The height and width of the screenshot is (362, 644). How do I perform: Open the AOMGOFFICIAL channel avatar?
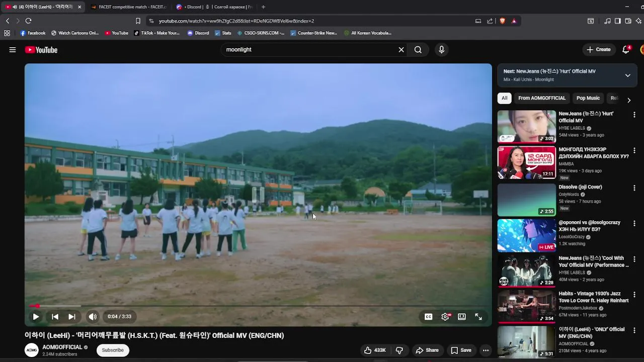tap(32, 350)
